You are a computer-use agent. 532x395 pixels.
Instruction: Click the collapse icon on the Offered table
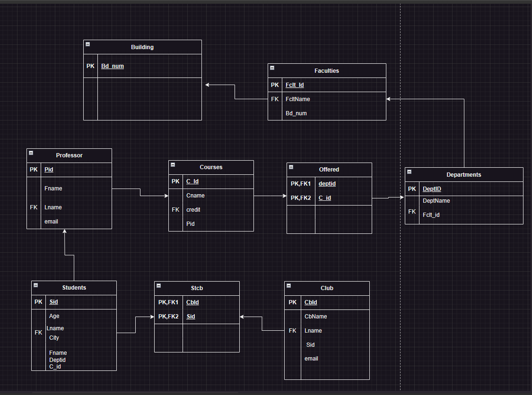pyautogui.click(x=291, y=166)
